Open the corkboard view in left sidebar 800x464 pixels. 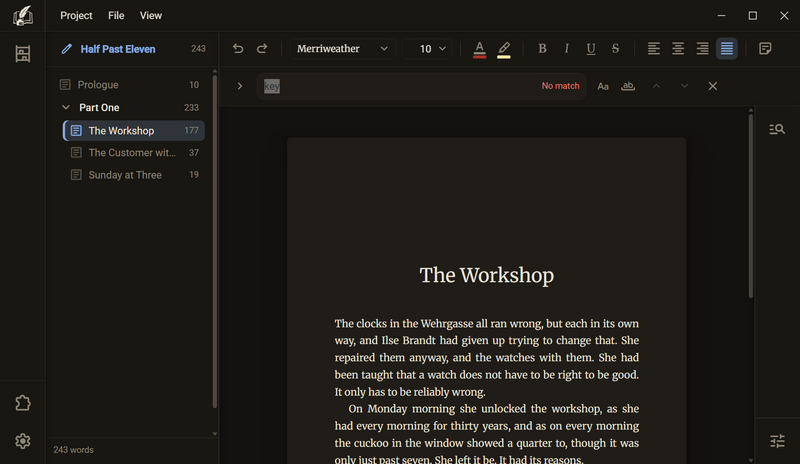pyautogui.click(x=22, y=54)
